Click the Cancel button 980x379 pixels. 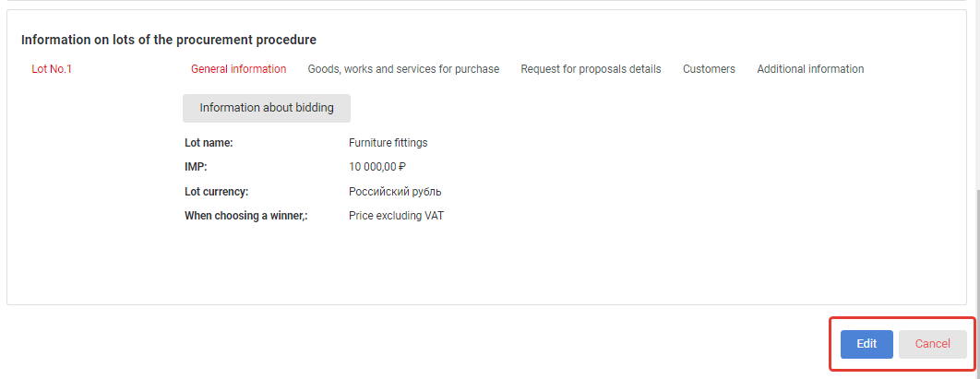pos(933,344)
